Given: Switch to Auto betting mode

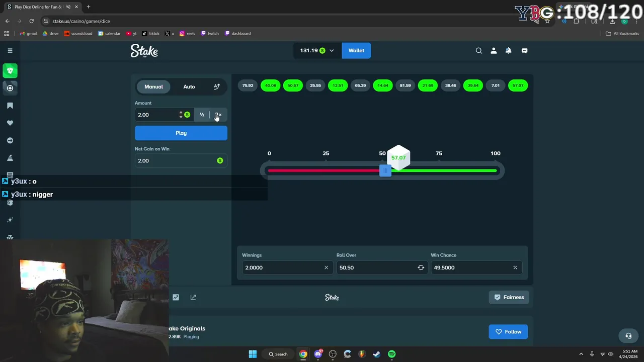Looking at the screenshot, I should 189,86.
